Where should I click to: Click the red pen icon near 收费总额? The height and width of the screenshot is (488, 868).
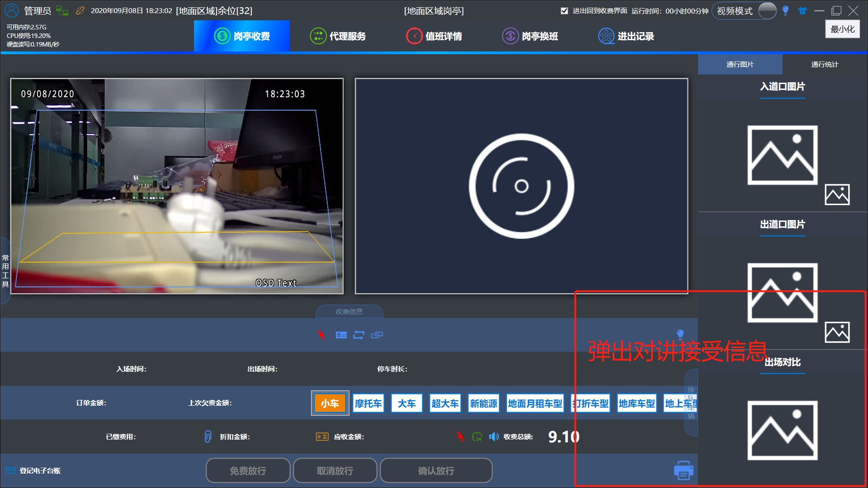[x=460, y=436]
